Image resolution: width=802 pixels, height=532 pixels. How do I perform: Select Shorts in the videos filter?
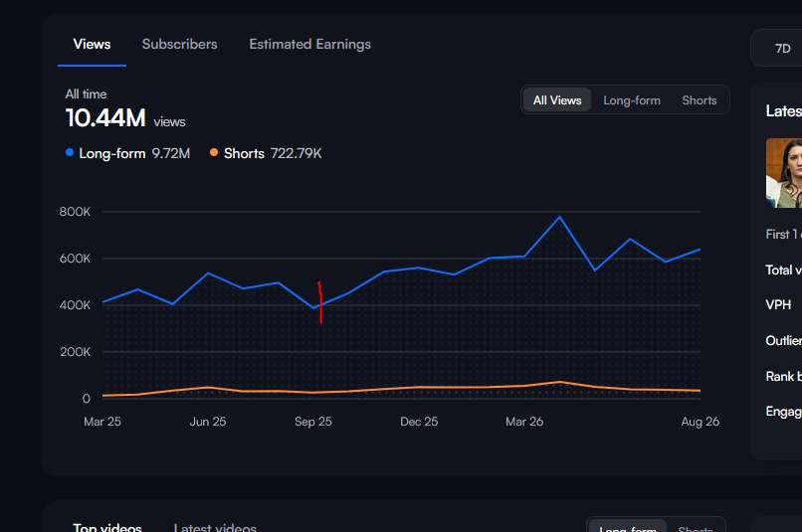[x=696, y=529]
